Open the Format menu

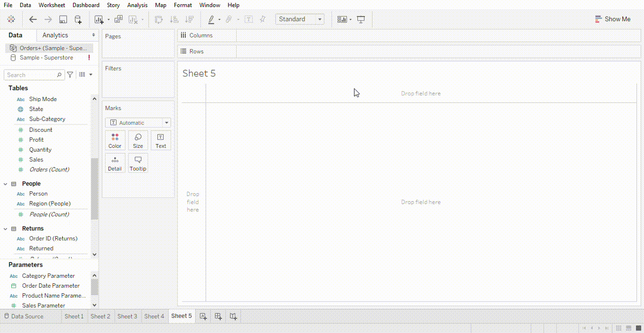183,5
